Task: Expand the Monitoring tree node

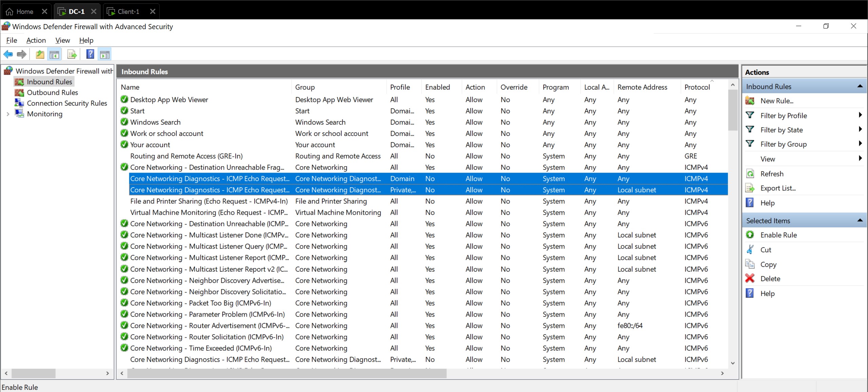Action: click(x=8, y=114)
